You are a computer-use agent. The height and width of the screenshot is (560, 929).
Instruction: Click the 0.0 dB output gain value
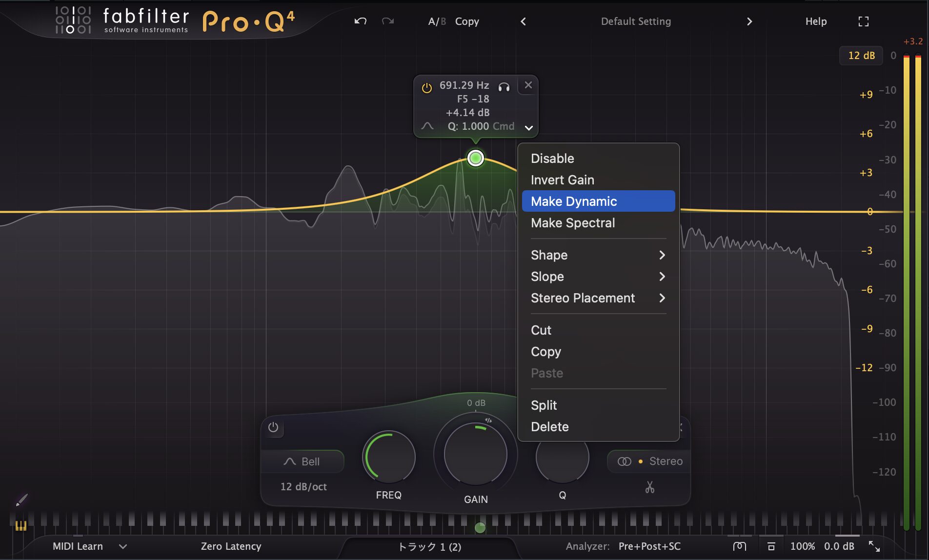pos(839,546)
